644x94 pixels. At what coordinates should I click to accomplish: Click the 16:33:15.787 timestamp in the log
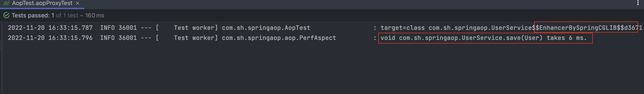[70, 28]
